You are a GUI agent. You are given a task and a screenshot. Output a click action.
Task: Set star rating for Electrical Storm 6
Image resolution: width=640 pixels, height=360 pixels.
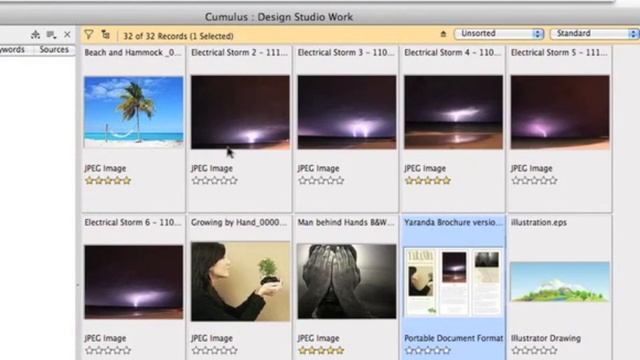point(108,350)
